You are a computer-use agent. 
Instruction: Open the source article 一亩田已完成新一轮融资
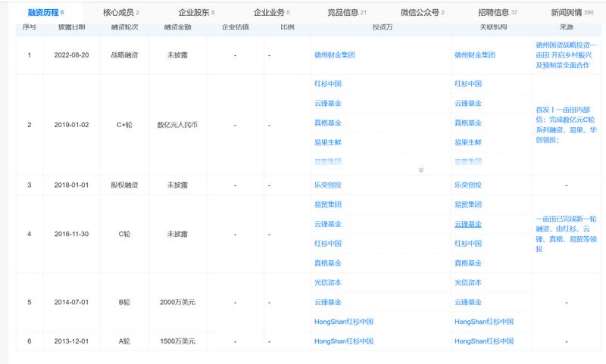coord(566,234)
